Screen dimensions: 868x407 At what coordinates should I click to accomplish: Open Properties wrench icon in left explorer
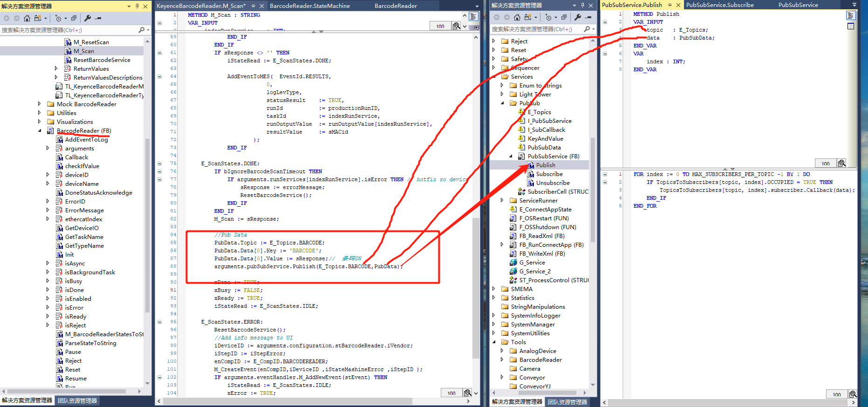click(88, 18)
